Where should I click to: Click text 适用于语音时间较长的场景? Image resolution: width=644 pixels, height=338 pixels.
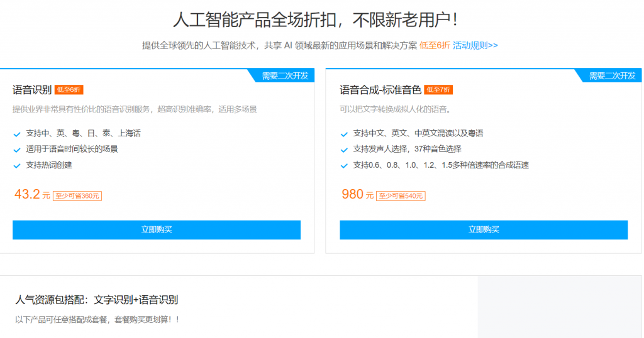coord(72,150)
